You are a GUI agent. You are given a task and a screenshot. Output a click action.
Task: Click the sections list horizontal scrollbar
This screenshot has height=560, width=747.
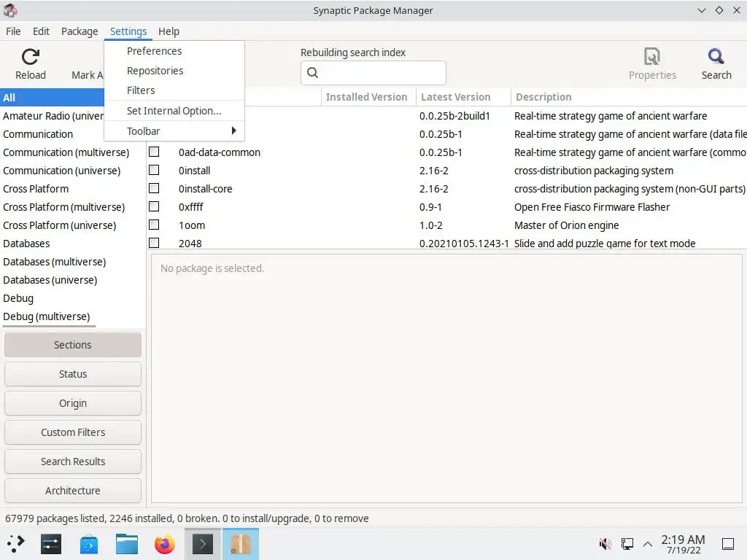pyautogui.click(x=49, y=326)
